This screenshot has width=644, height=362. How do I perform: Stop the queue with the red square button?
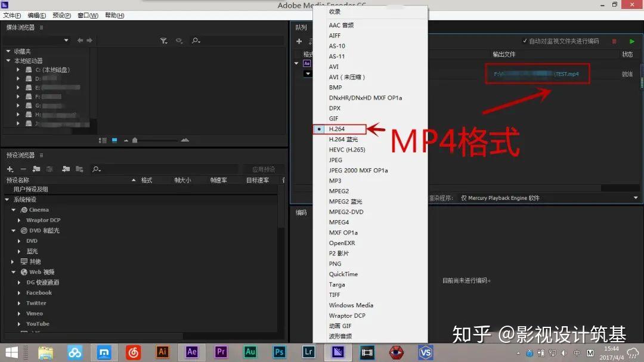coord(614,41)
